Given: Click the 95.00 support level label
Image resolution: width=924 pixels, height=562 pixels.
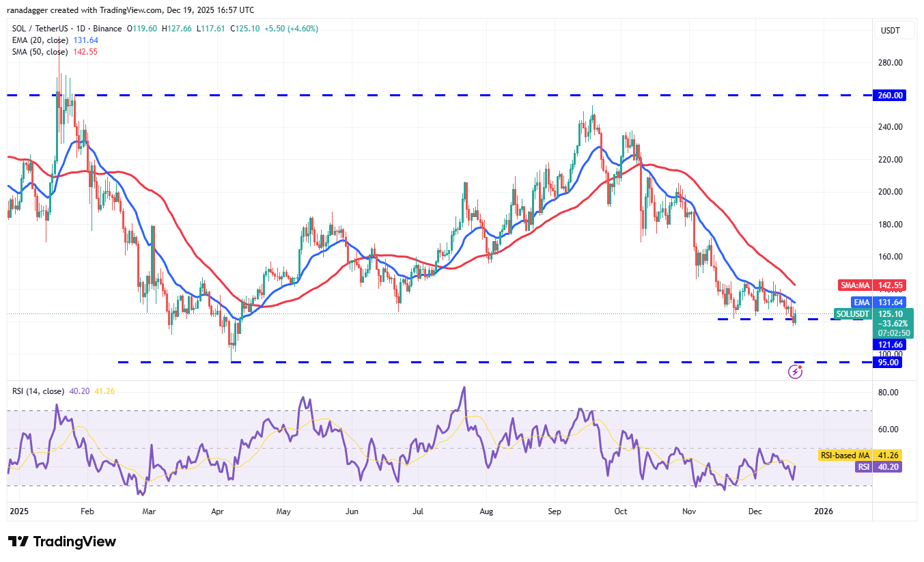Looking at the screenshot, I should [x=888, y=363].
